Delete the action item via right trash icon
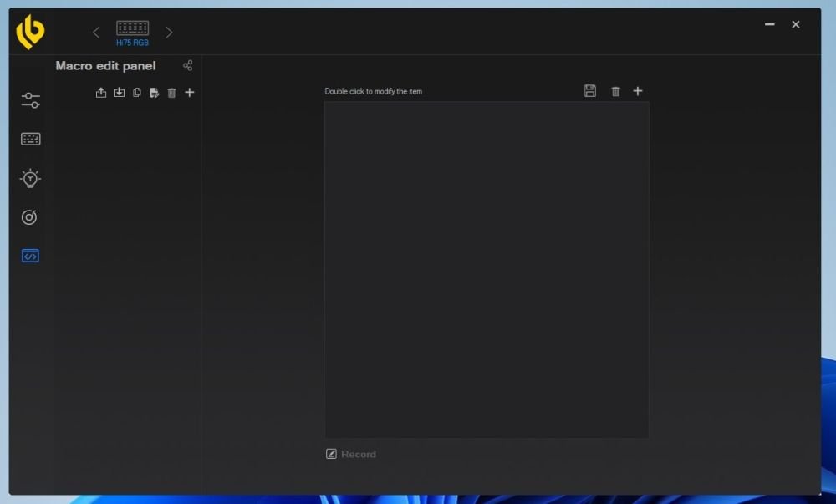Screen dimensions: 836x504 coord(615,92)
